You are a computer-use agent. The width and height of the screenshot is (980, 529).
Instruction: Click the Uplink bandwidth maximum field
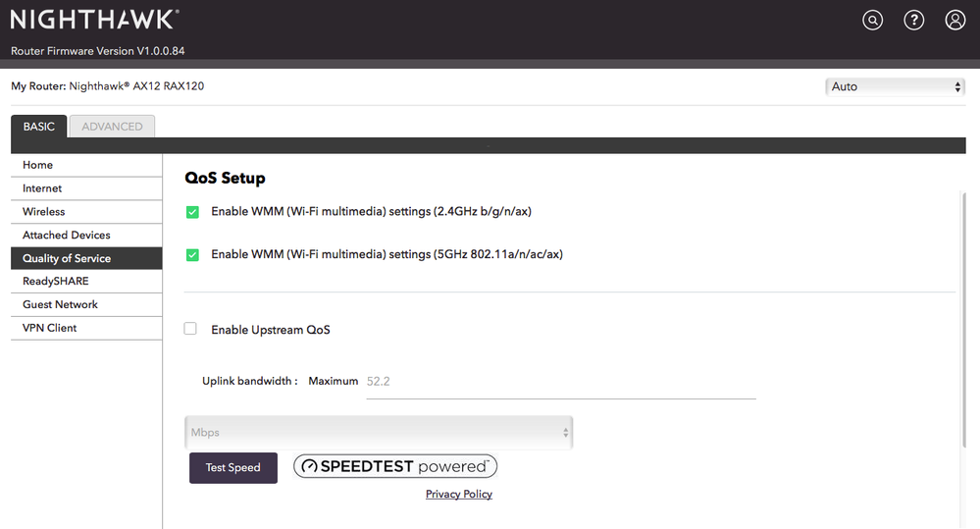(559, 382)
